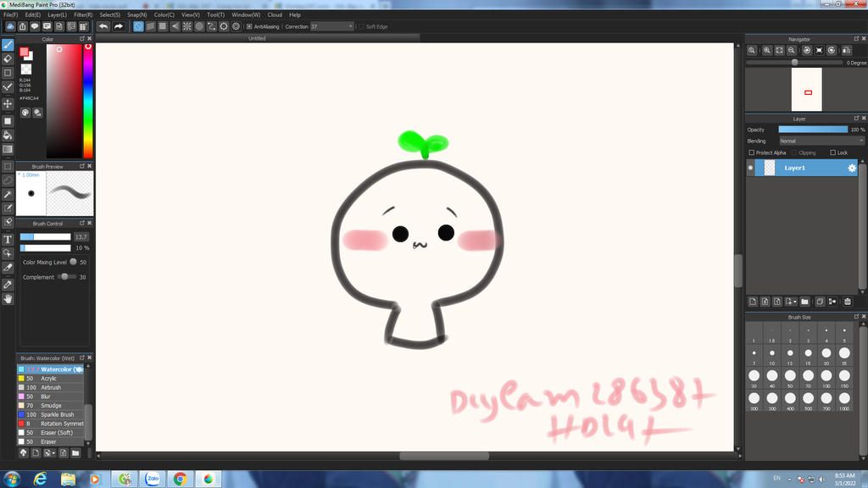Open the layer add-options dropdown arrow
This screenshot has height=488, width=868.
795,302
